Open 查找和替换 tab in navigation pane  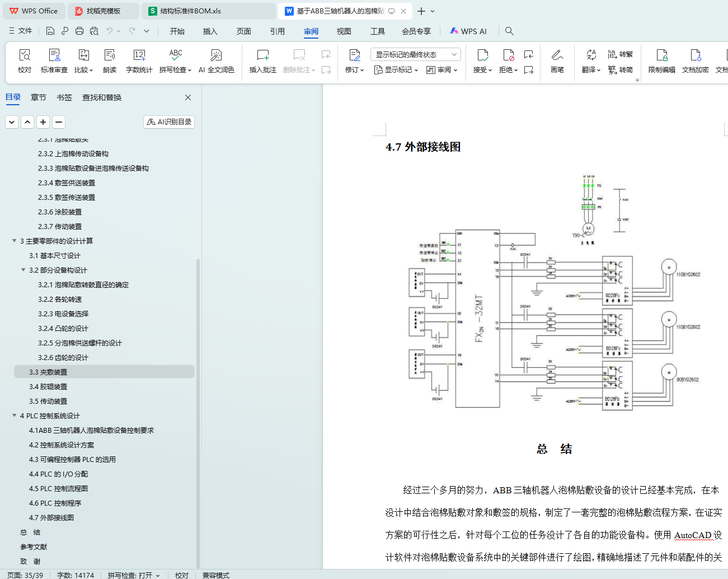(102, 97)
